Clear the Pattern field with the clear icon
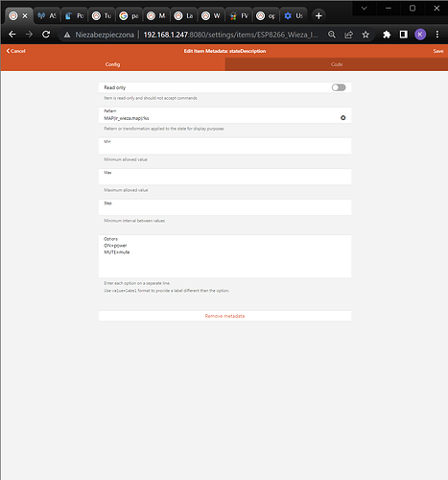Screen dimensions: 448x480 pyautogui.click(x=342, y=118)
